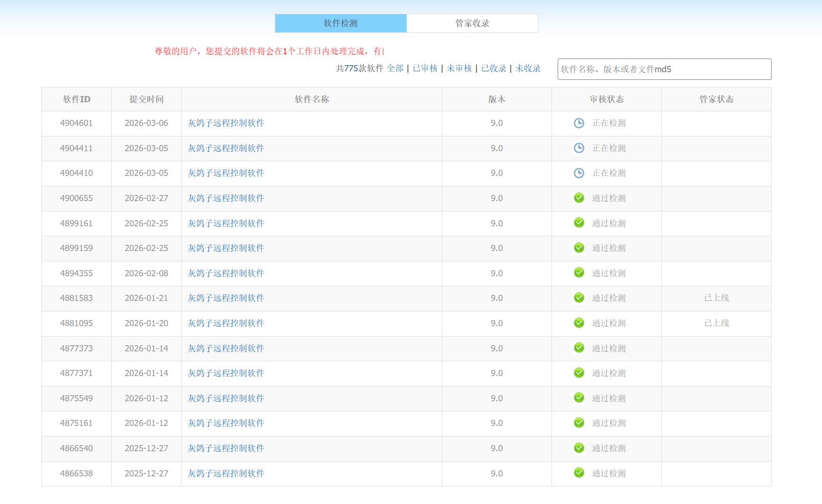Click green checkmark icon for ID 4881583
The image size is (822, 504).
(579, 298)
